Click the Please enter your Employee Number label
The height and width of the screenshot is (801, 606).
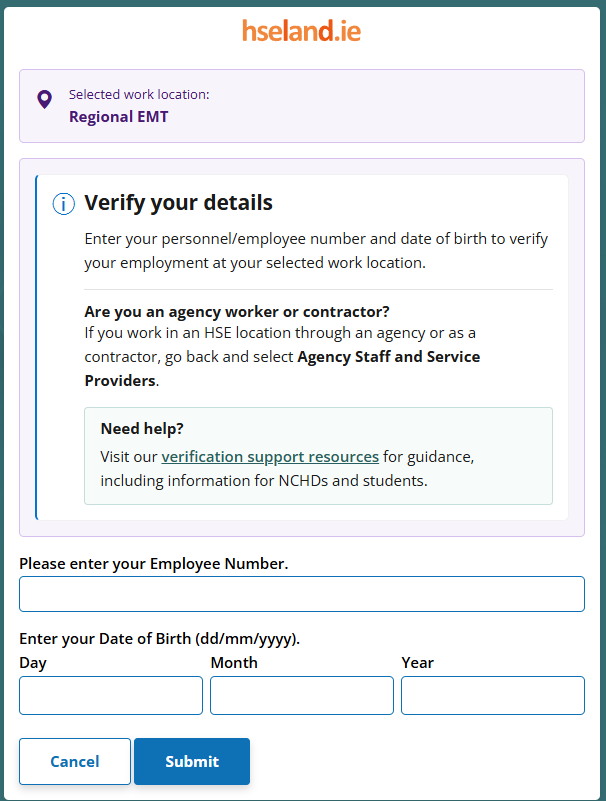click(x=154, y=563)
